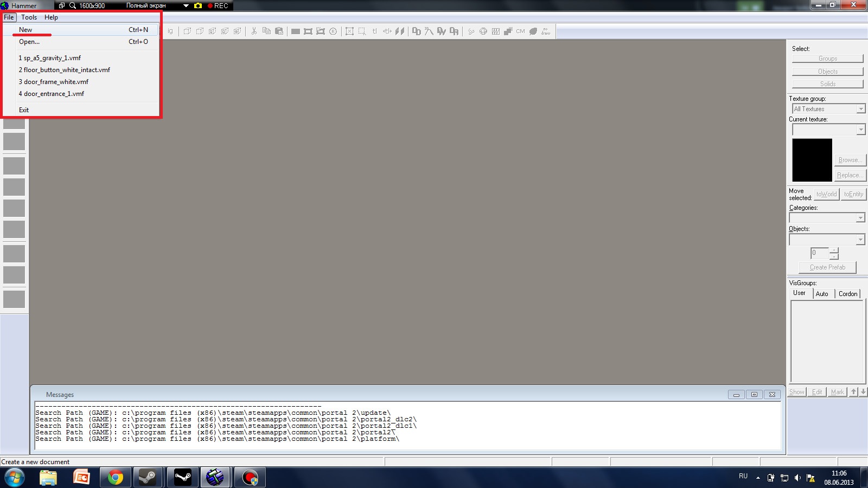Click the overlapping windows icon in recorder bar
Viewport: 868px width, 488px height.
point(62,5)
